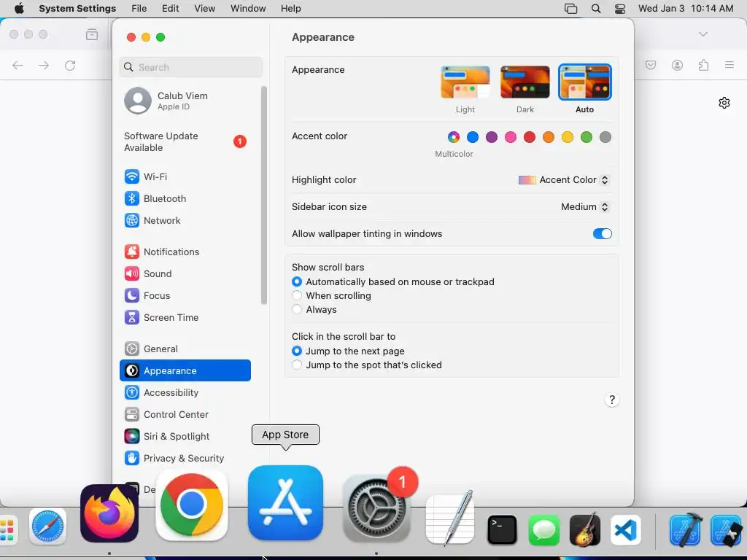Choose the orange accent color
This screenshot has width=747, height=560.
[549, 137]
